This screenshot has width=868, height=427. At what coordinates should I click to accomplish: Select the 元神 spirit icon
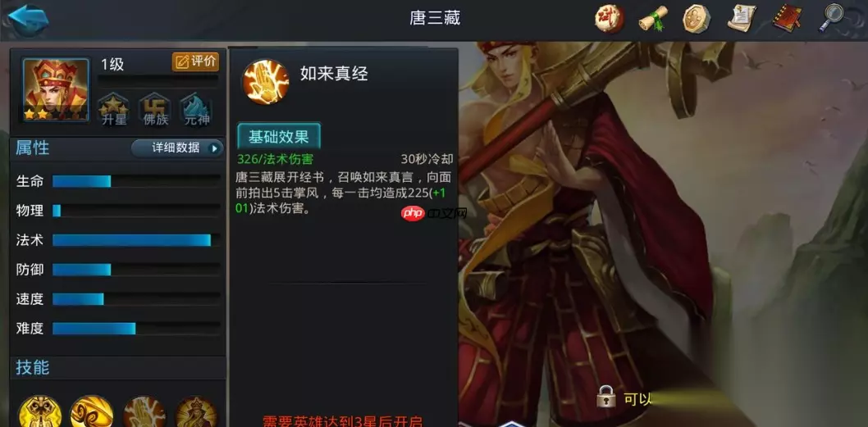197,108
